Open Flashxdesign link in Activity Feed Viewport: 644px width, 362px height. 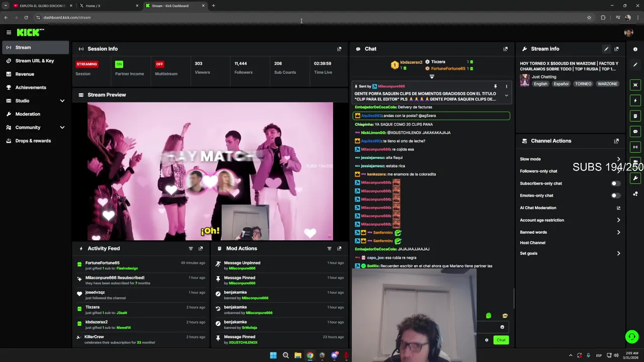click(x=127, y=268)
